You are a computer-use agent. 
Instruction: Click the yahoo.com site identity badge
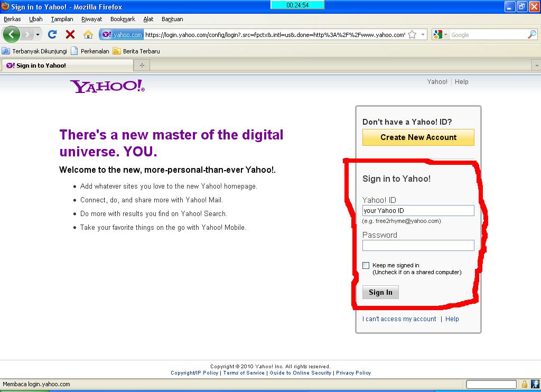[122, 34]
